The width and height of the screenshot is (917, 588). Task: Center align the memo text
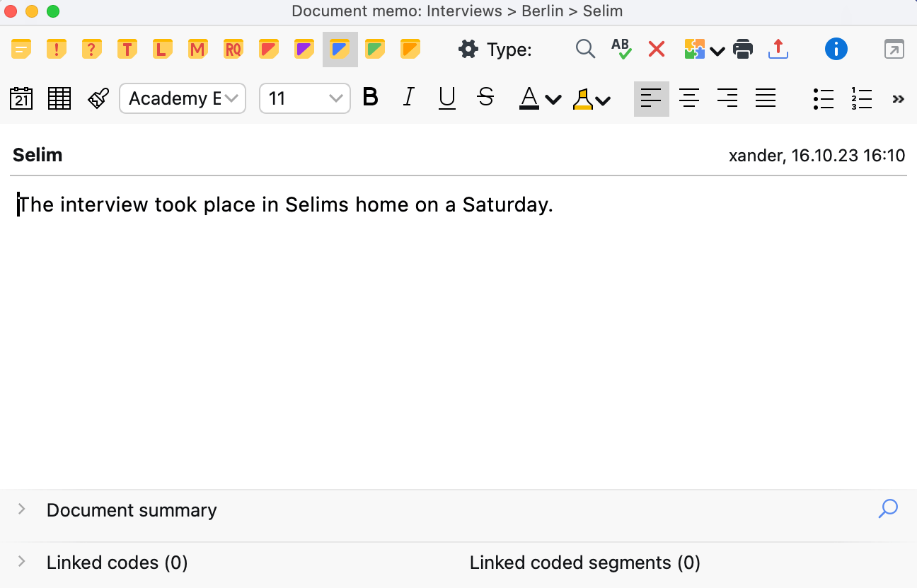[689, 98]
